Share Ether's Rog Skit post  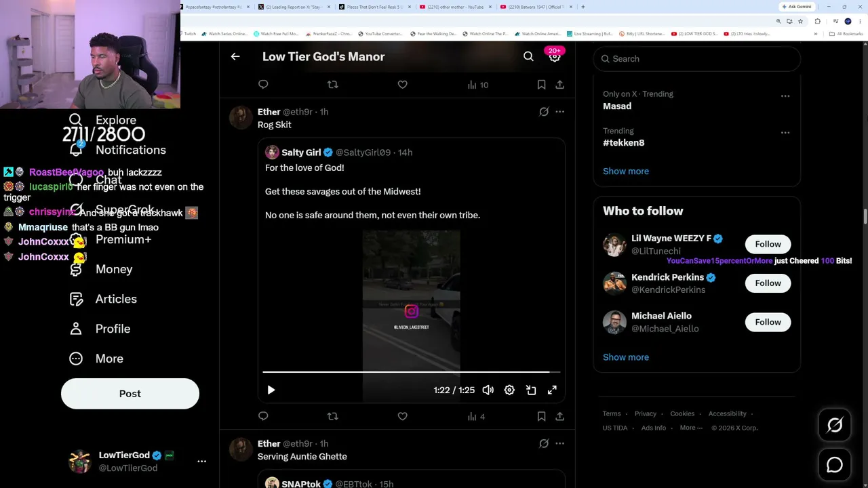[559, 417]
